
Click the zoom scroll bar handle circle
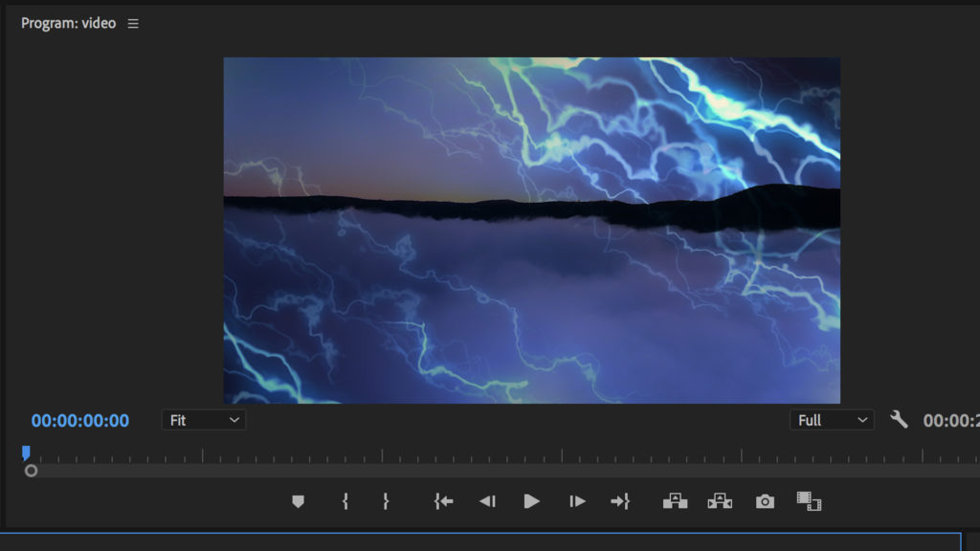coord(32,471)
